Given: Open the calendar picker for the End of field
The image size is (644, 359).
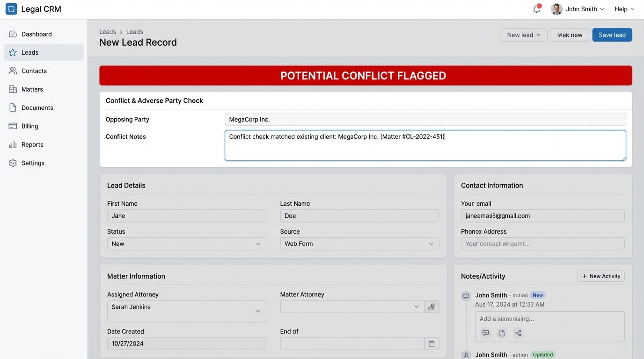Looking at the screenshot, I should pos(431,343).
